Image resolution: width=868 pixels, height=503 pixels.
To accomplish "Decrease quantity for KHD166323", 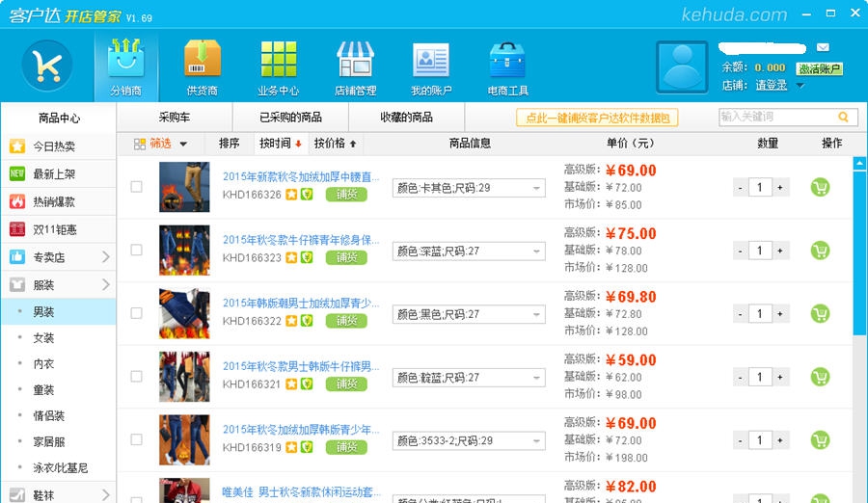I will point(740,251).
